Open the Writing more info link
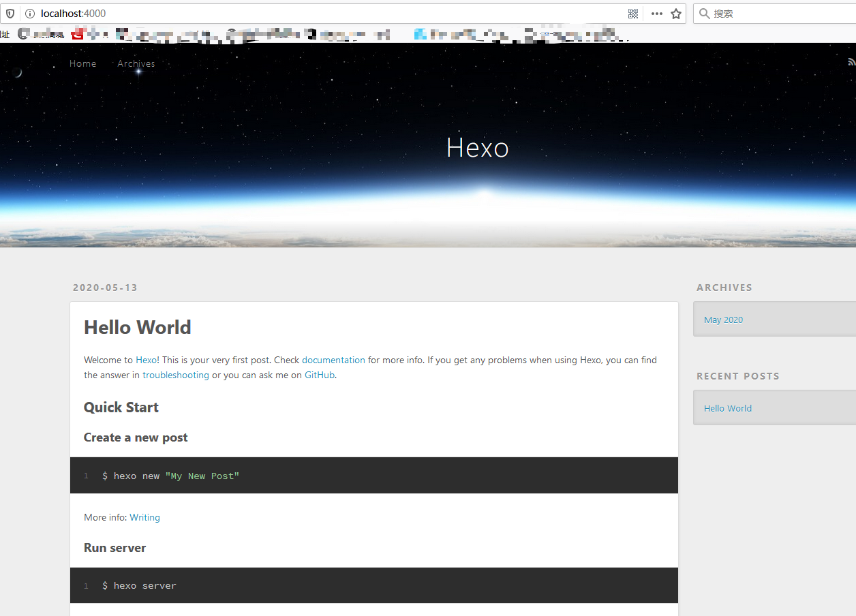The height and width of the screenshot is (616, 856). (x=145, y=517)
